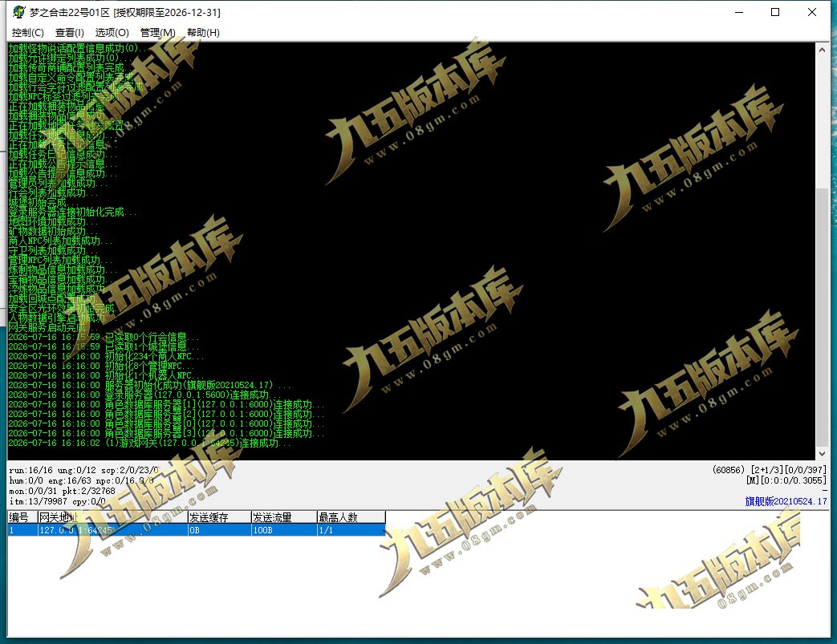The width and height of the screenshot is (837, 644).
Task: Click the mon:0/0/31 status line
Action: [x=62, y=491]
